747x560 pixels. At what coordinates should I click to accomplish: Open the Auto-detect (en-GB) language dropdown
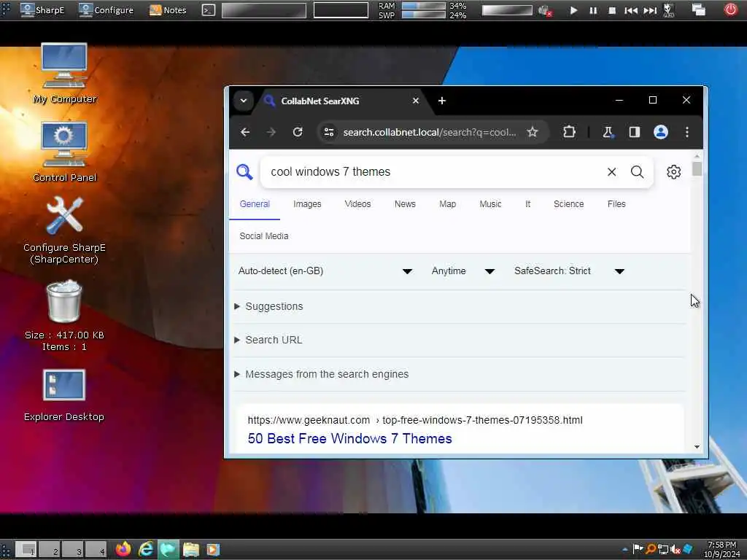point(325,271)
